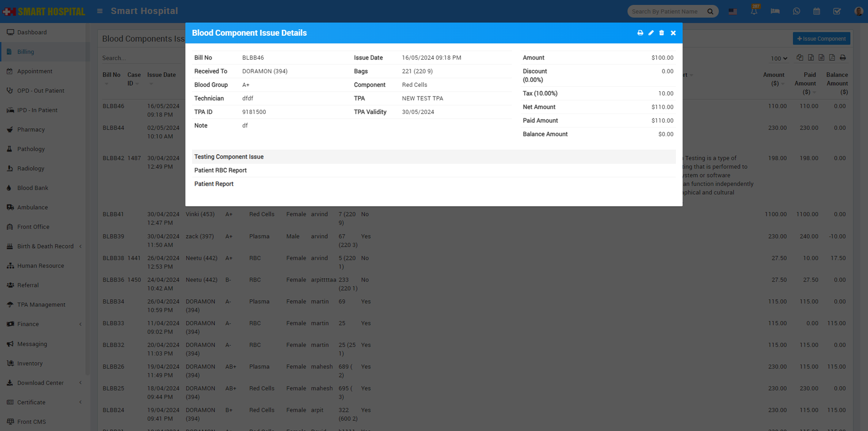The height and width of the screenshot is (431, 868).
Task: Print the blood component issue details
Action: 640,33
